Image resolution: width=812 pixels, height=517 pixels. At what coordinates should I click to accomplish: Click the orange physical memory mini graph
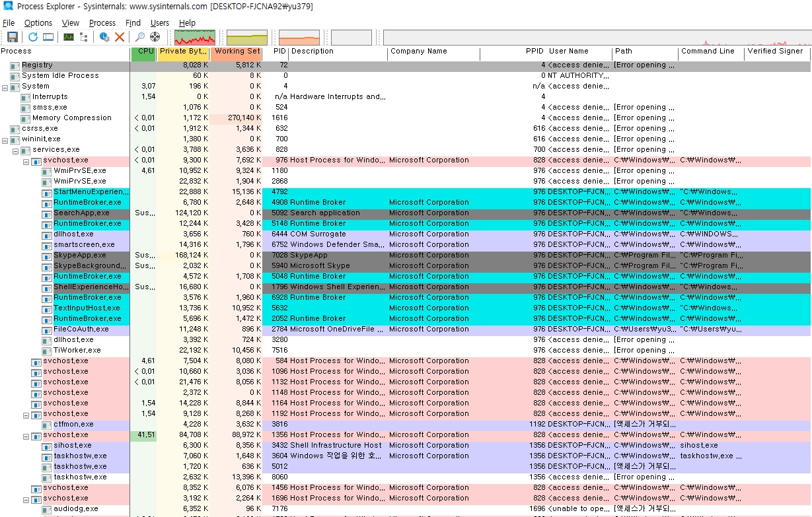[x=299, y=38]
